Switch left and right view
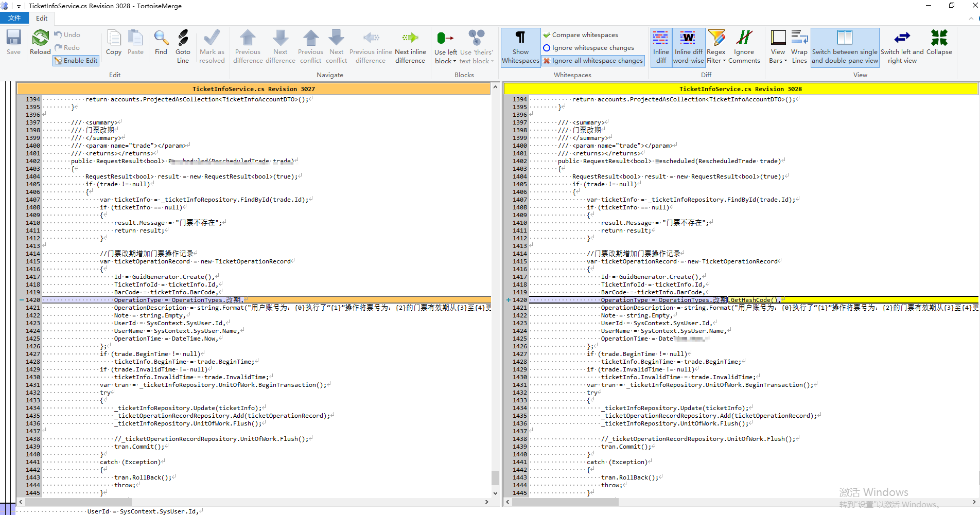 902,46
